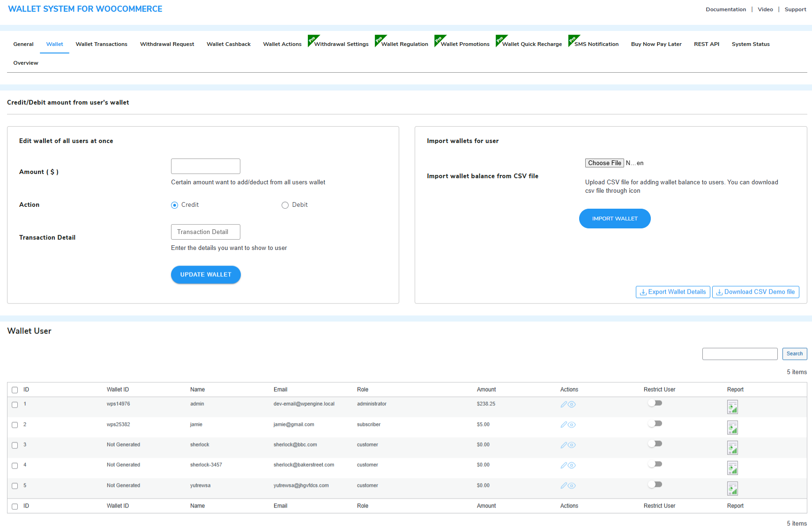The height and width of the screenshot is (529, 812).
Task: Click edit pencil icon for admin row
Action: click(x=564, y=404)
